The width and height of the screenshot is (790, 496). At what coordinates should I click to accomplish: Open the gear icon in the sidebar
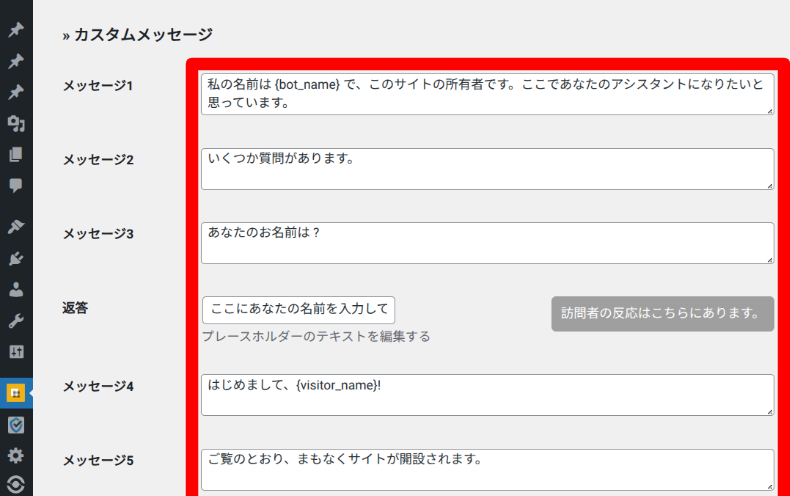(x=16, y=456)
